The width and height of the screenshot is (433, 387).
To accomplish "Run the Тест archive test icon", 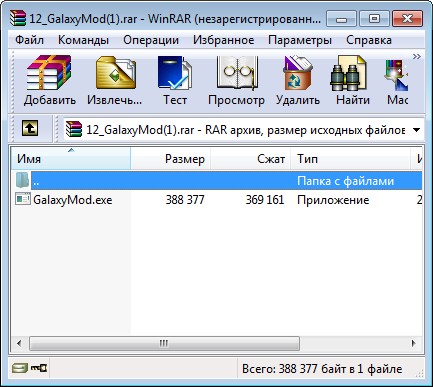I will [175, 73].
